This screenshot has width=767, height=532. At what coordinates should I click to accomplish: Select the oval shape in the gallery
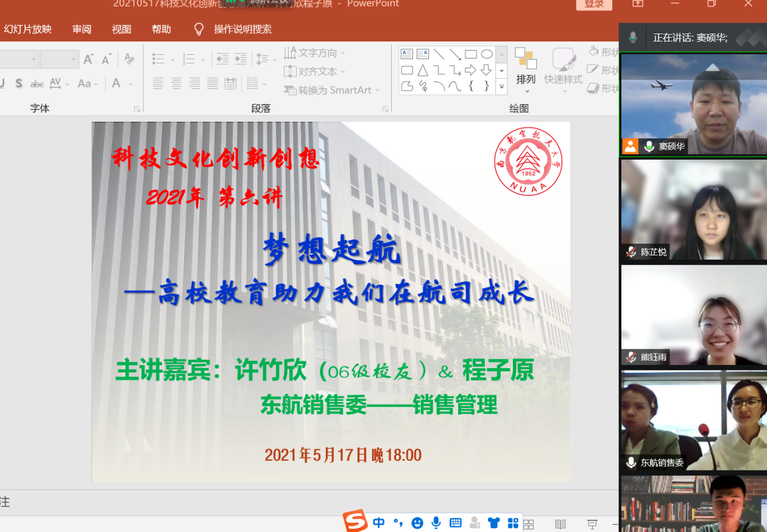486,54
